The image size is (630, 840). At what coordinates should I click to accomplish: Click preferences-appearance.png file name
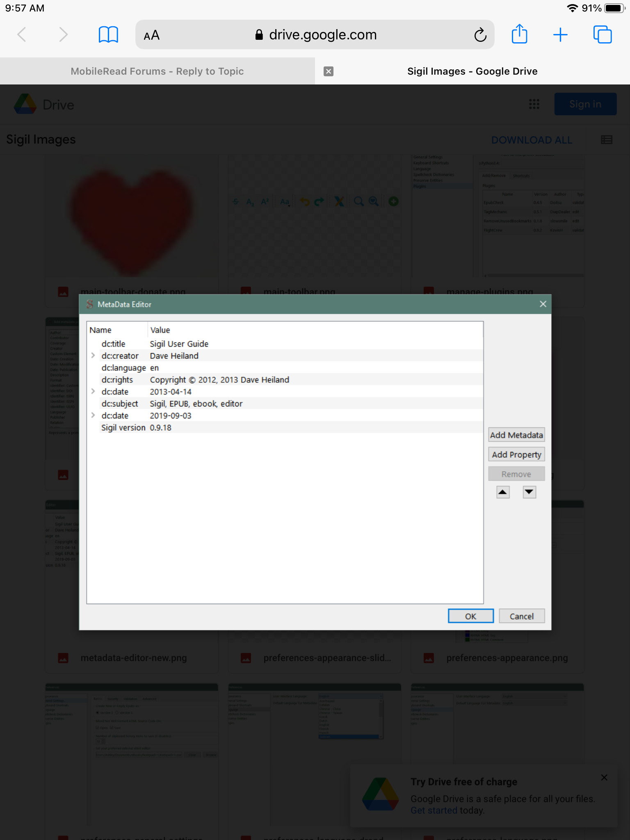[x=507, y=658]
